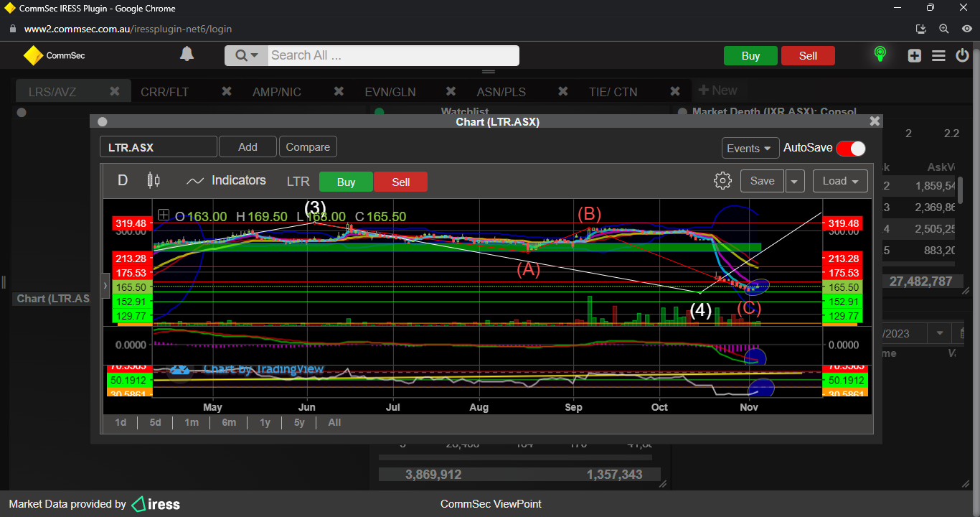This screenshot has width=980, height=517.
Task: Select the 1y time range
Action: tap(265, 422)
